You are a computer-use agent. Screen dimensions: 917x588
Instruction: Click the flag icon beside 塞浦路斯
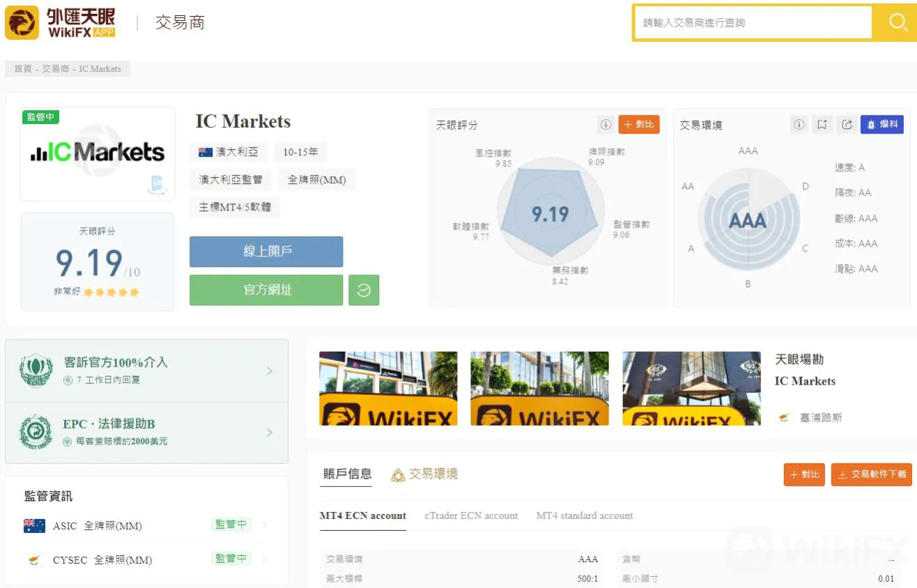tap(784, 418)
